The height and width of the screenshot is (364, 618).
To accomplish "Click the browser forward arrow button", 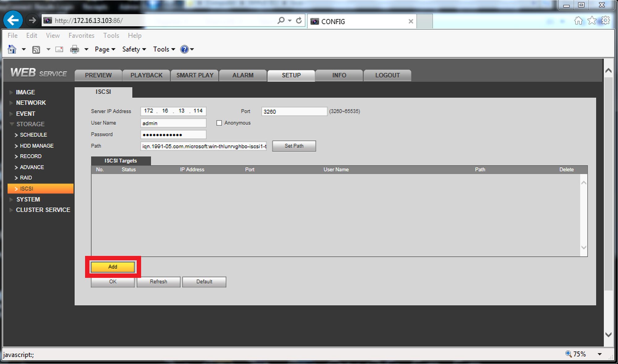I will [x=32, y=20].
